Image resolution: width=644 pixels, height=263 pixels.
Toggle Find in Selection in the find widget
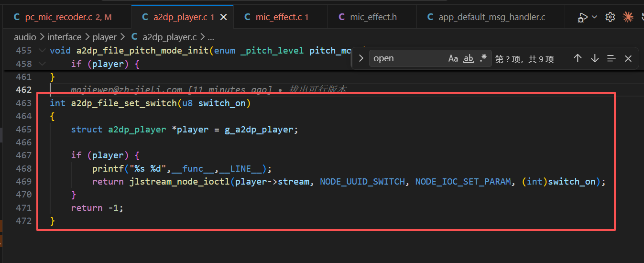tap(611, 58)
